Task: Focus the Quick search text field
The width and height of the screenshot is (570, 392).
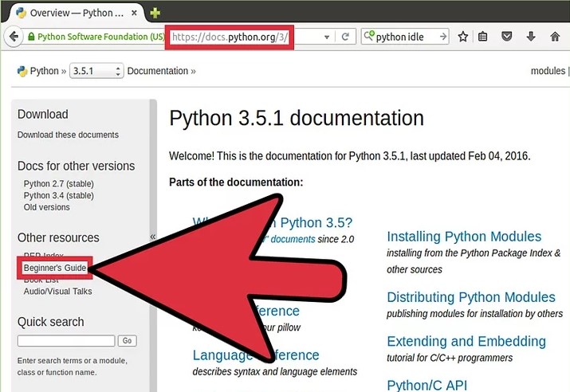Action: pos(66,341)
